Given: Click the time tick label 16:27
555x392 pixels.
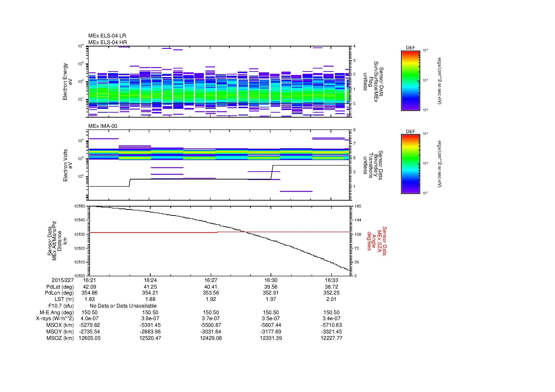Looking at the screenshot, I should coord(211,280).
